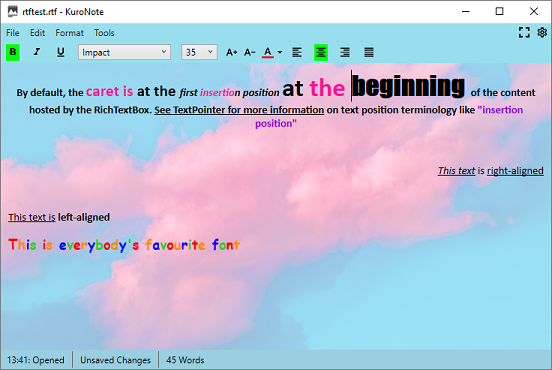Decrease font size with A- icon
The width and height of the screenshot is (552, 370).
click(250, 52)
